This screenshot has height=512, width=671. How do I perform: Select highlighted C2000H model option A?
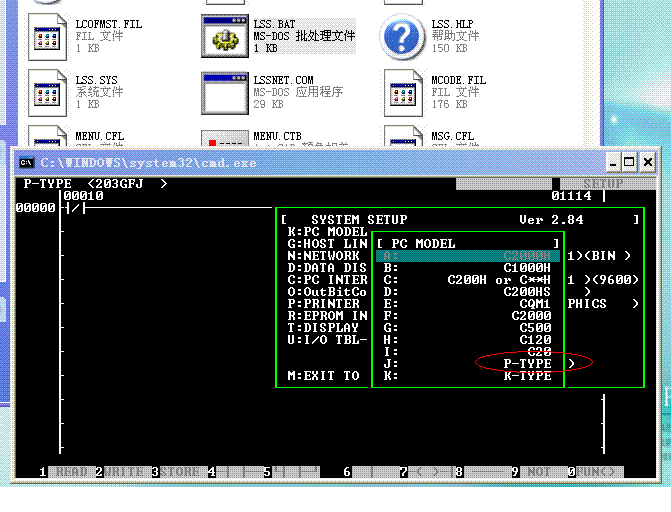pos(527,256)
